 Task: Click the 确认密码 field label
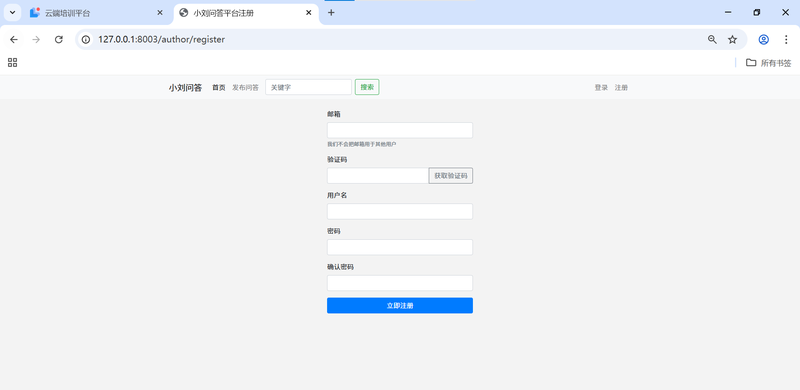point(340,267)
